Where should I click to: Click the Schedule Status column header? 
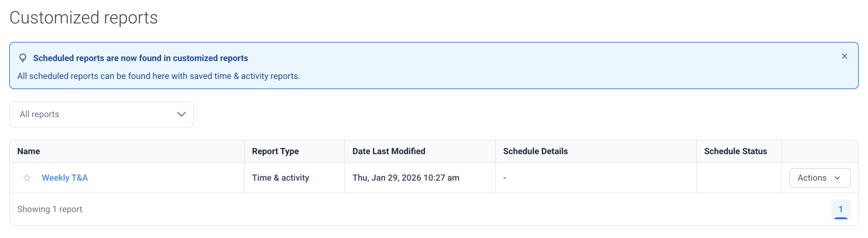coord(735,151)
